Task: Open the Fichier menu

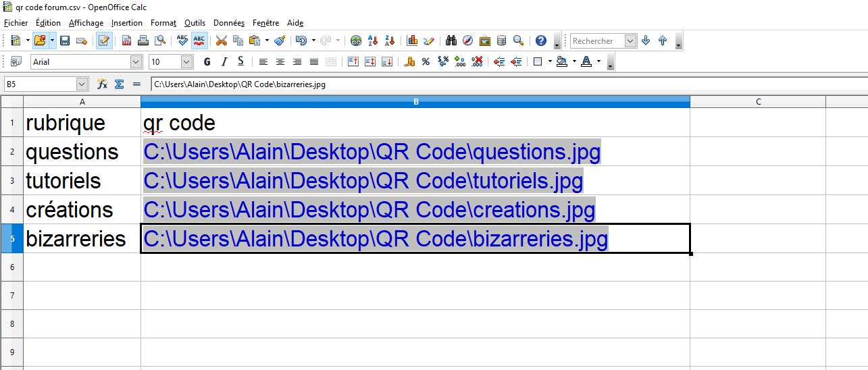Action: tap(16, 23)
